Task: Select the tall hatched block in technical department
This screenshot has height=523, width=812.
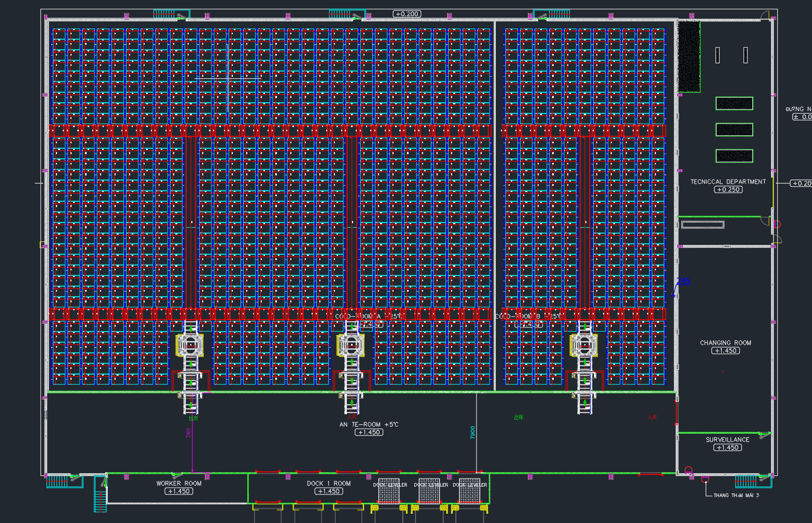Action: (689, 57)
